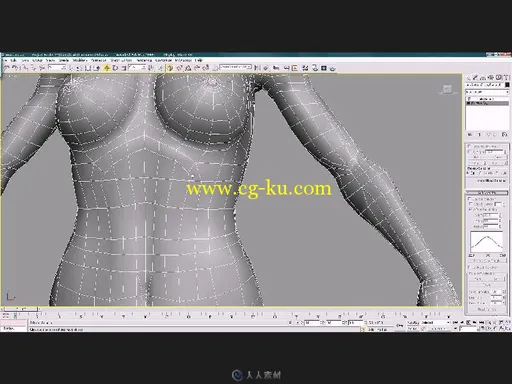Viewport: 512px width, 384px height.
Task: Open the MAXScript menu
Action: (x=183, y=60)
